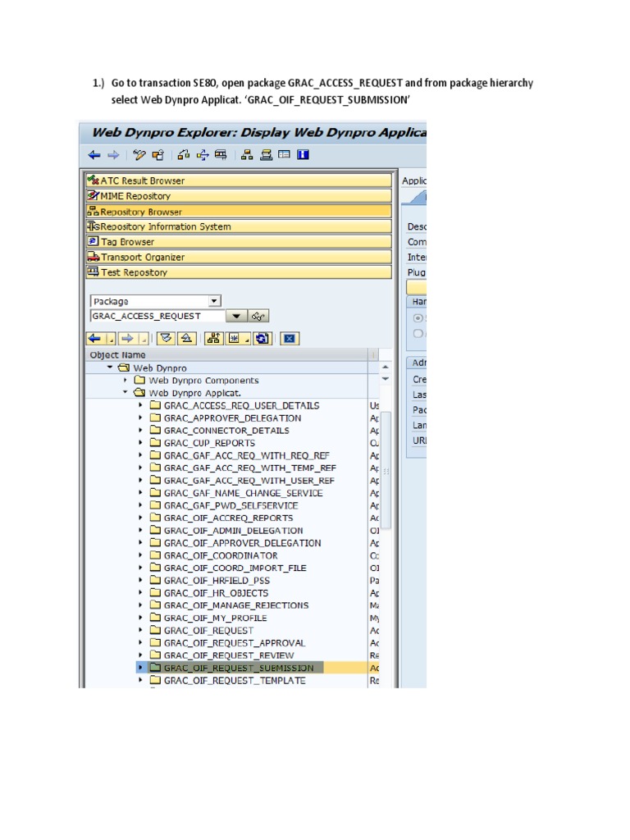Screen dimensions: 630x840
Task: Expand GRAC_OIF_REQUEST_SUBMISSION node
Action: [x=141, y=668]
